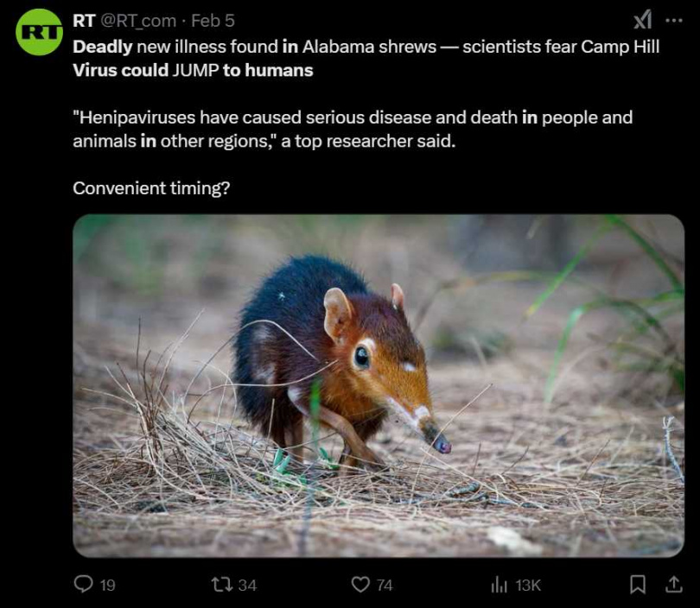Open the @RT_com handle link
This screenshot has height=608, width=700.
[x=138, y=20]
